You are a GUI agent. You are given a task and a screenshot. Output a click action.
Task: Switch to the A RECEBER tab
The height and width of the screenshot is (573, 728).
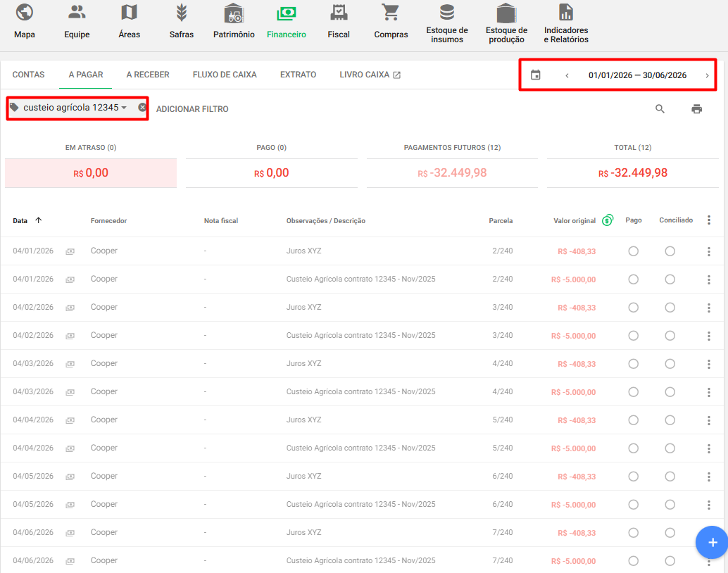point(148,75)
